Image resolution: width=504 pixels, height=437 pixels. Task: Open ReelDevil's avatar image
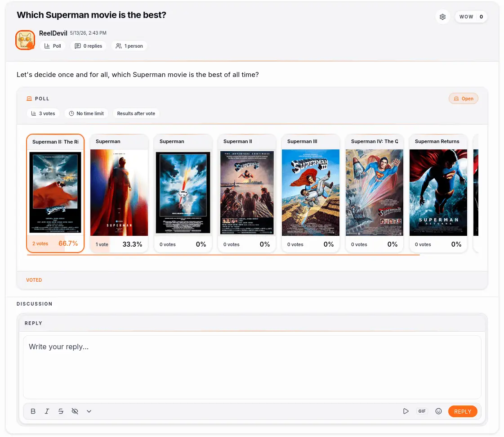tap(25, 40)
